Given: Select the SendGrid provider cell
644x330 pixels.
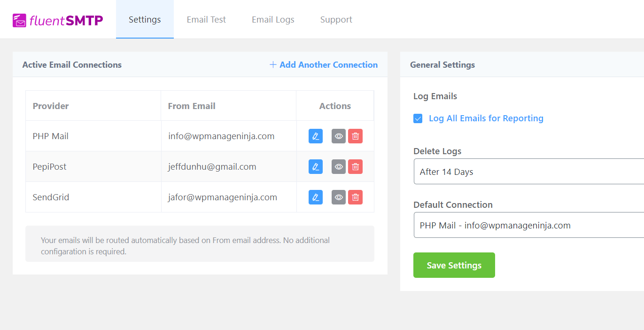Looking at the screenshot, I should click(93, 197).
